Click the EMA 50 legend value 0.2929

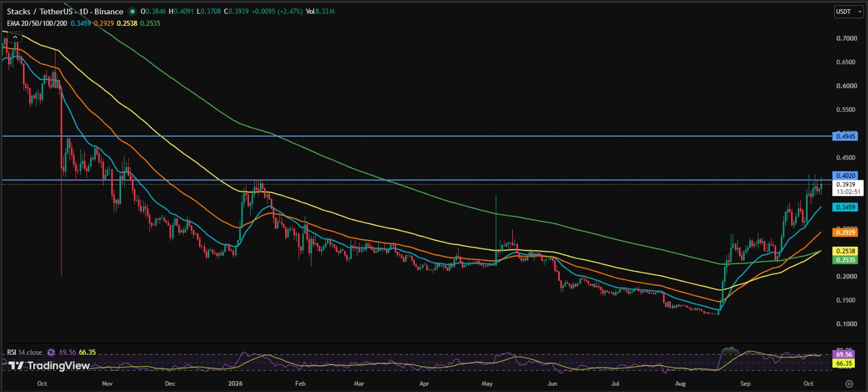[103, 22]
